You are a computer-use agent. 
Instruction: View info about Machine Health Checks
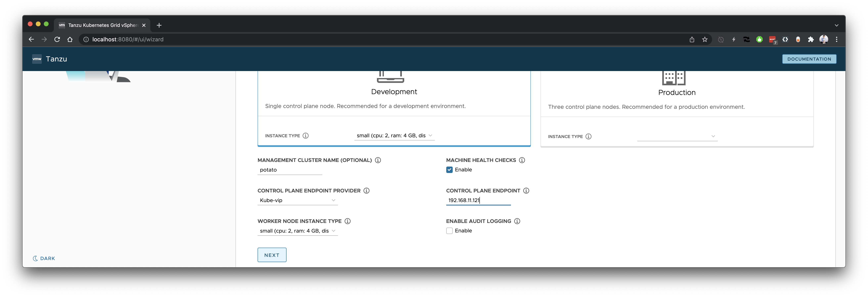pyautogui.click(x=522, y=160)
